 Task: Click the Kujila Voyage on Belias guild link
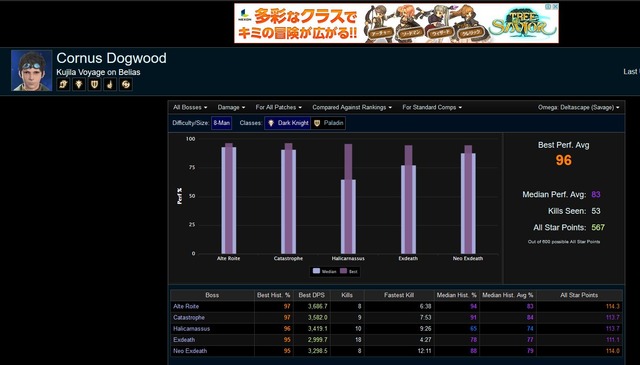click(x=98, y=72)
